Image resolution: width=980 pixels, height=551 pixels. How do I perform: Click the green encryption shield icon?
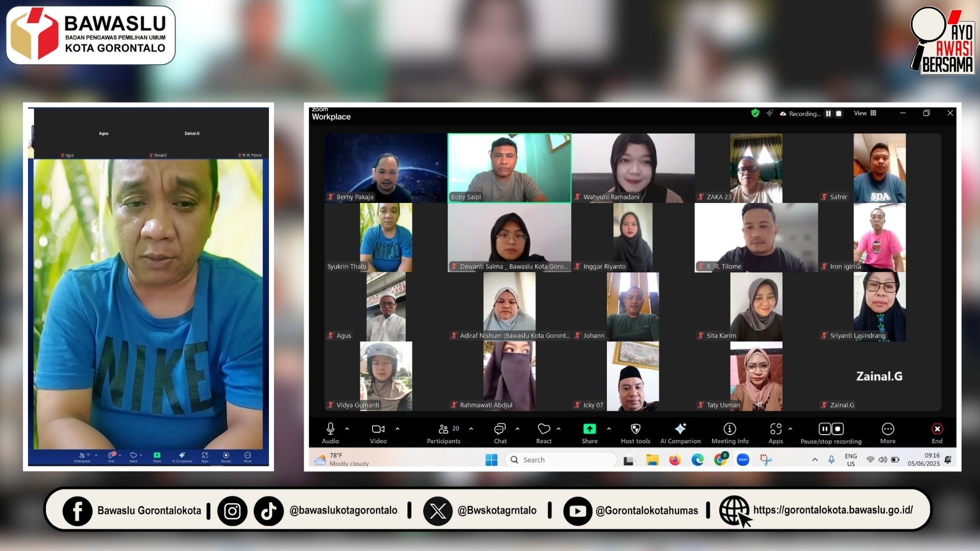click(x=755, y=113)
